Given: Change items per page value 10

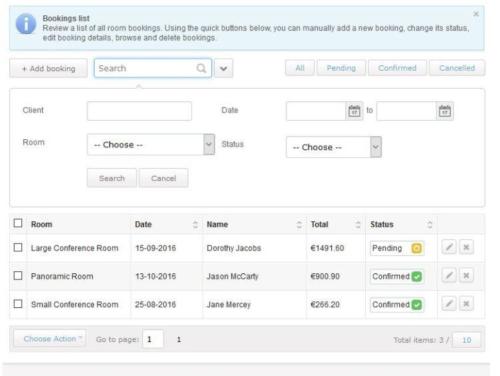Looking at the screenshot, I should (x=467, y=340).
